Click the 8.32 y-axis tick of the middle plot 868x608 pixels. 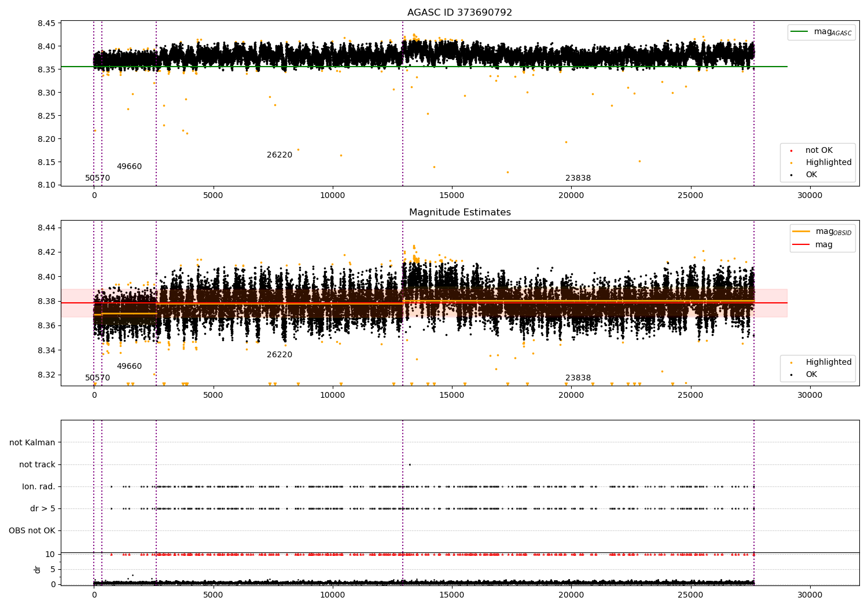pos(46,375)
